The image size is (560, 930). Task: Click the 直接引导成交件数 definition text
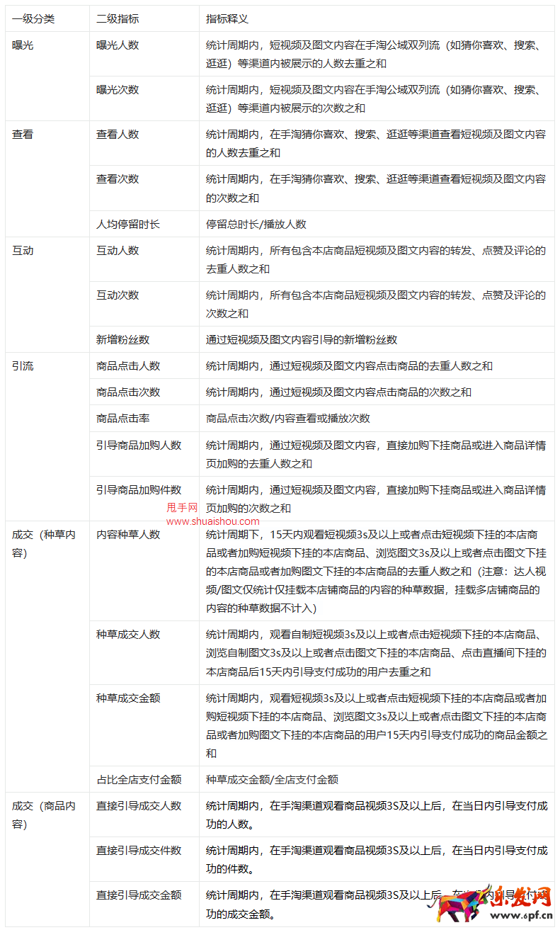coord(376,860)
